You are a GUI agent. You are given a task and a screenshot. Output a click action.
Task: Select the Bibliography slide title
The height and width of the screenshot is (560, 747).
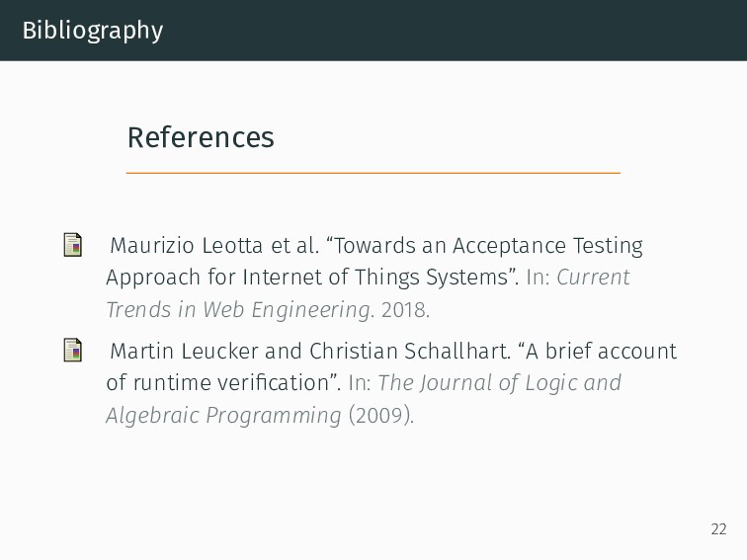[93, 31]
